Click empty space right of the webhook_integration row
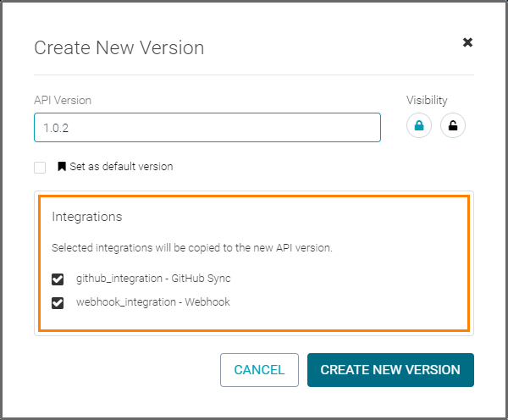This screenshot has width=508, height=420. (x=356, y=302)
